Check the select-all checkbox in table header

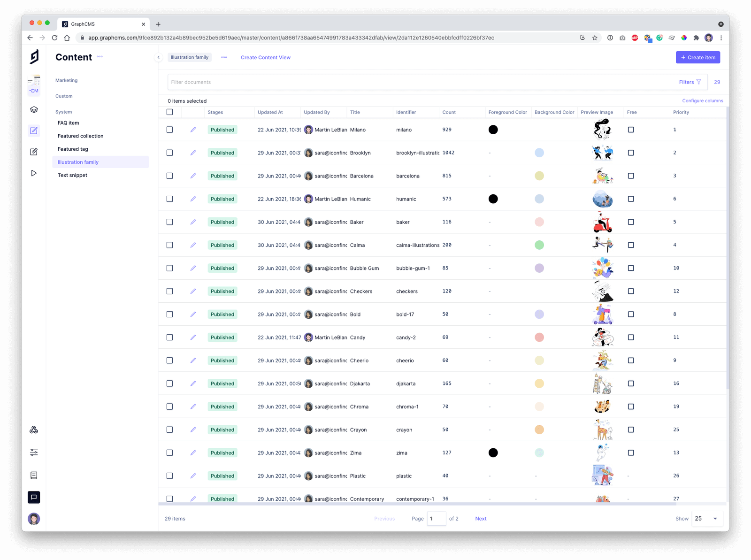coord(170,112)
